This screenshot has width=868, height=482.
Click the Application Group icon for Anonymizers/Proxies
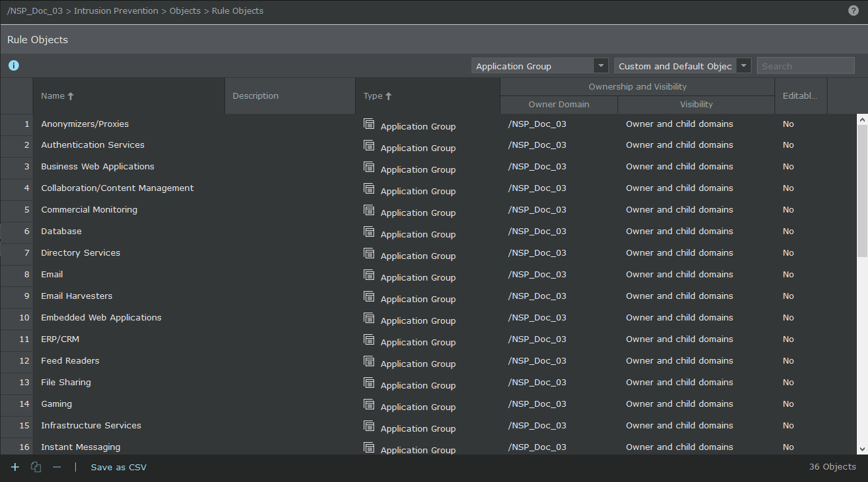[369, 124]
